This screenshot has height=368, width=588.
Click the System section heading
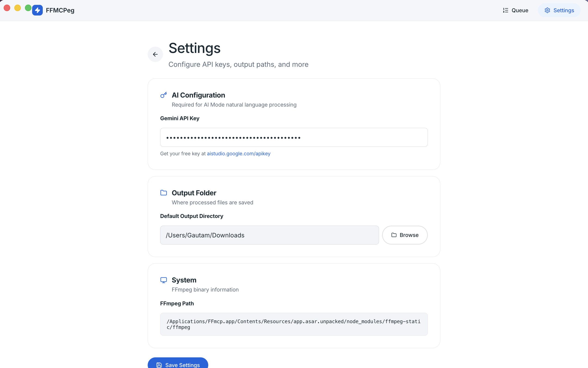point(184,280)
